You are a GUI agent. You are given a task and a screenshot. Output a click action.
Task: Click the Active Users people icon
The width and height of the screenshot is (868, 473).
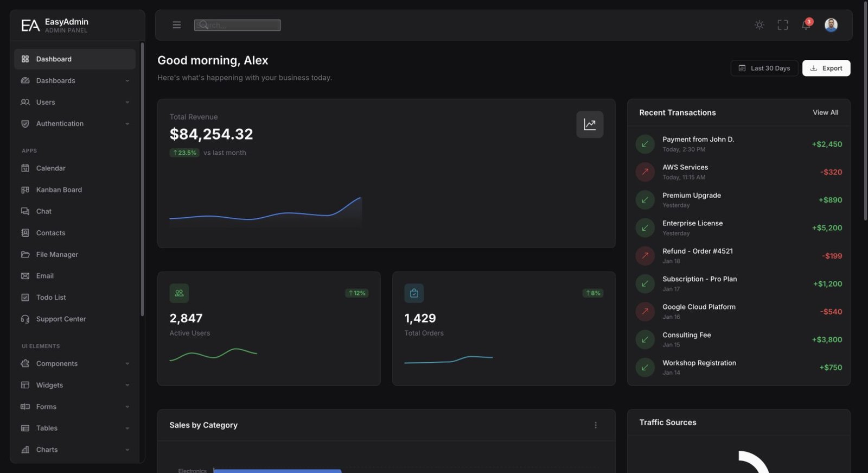point(179,293)
